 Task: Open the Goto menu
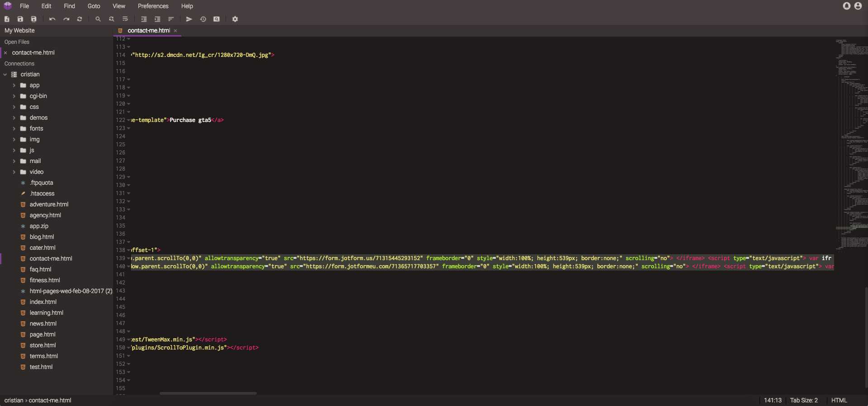point(94,6)
